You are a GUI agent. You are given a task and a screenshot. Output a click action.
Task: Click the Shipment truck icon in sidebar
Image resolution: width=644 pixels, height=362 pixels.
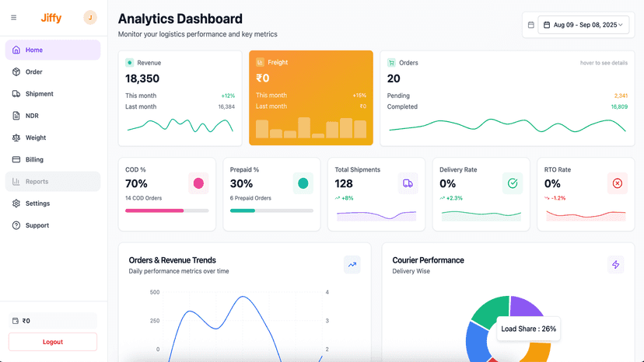(16, 94)
